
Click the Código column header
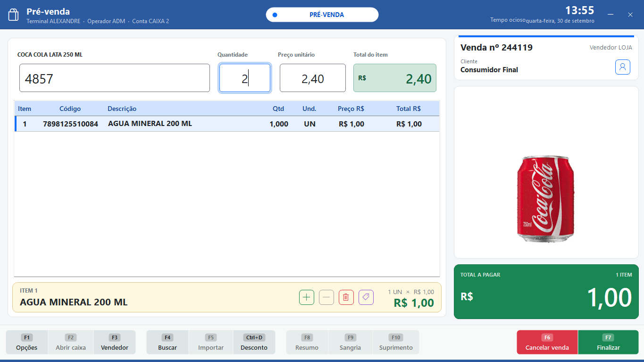click(70, 109)
